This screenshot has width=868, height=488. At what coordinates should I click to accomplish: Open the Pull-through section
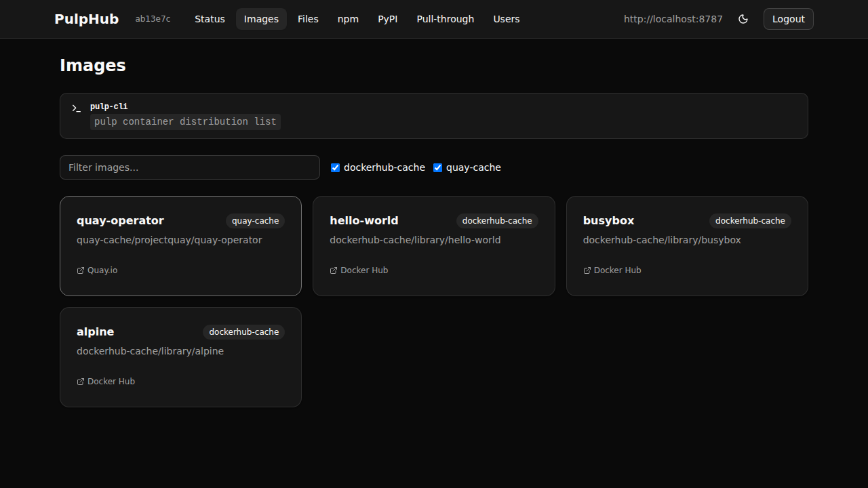coord(445,19)
